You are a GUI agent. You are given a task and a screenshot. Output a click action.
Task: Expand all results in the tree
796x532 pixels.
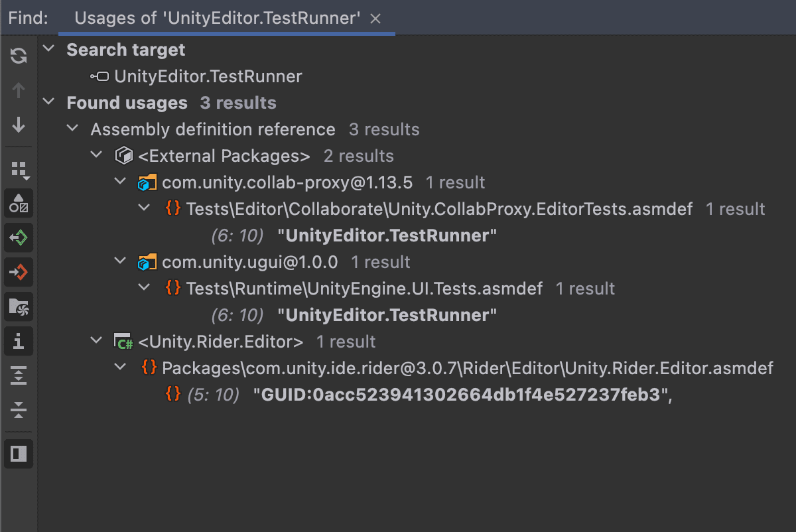tap(19, 376)
